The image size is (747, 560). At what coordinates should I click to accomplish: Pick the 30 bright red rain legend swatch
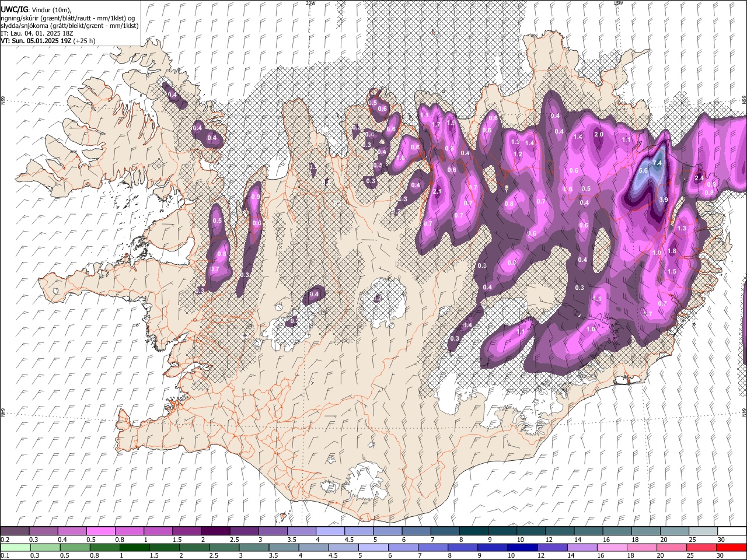tap(731, 547)
